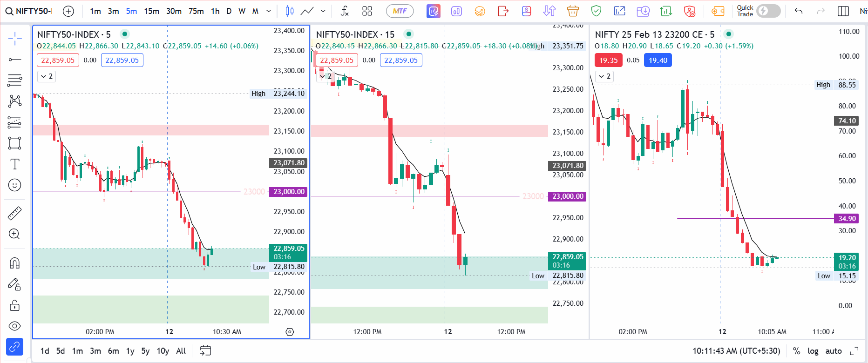Select the 3m timeframe

113,11
